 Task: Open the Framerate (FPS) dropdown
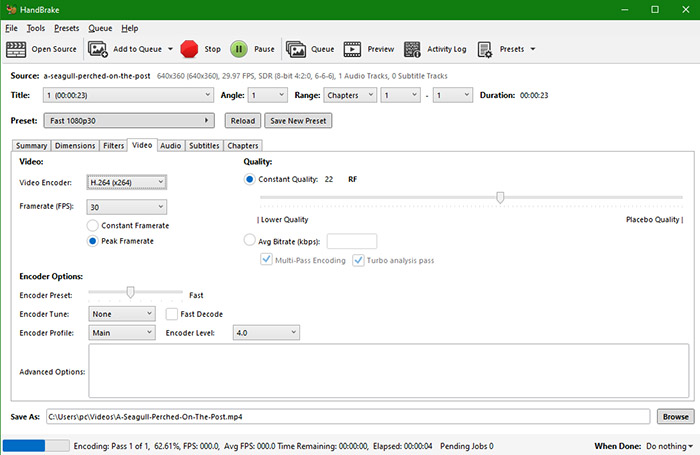pos(127,207)
